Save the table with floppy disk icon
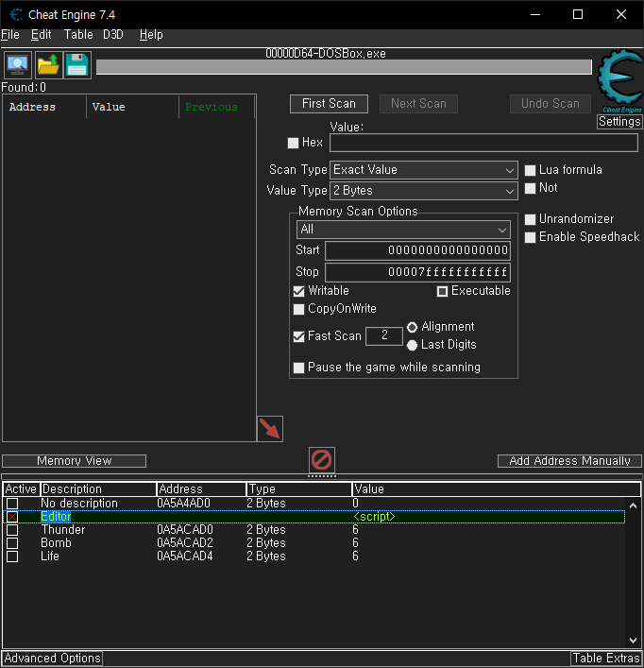Screen dimensions: 644x668 [77, 65]
